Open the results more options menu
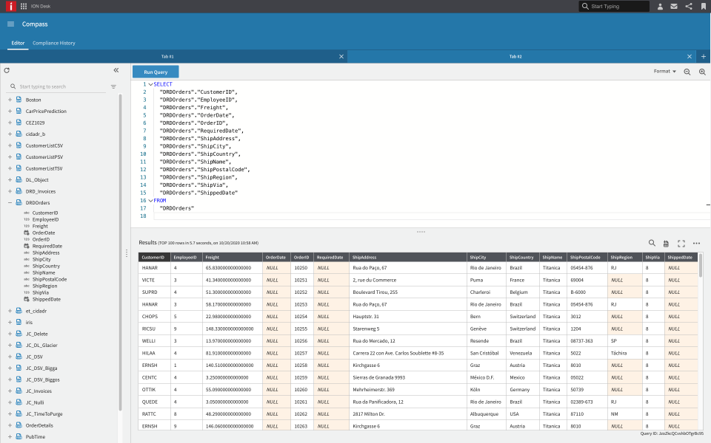 (x=697, y=243)
